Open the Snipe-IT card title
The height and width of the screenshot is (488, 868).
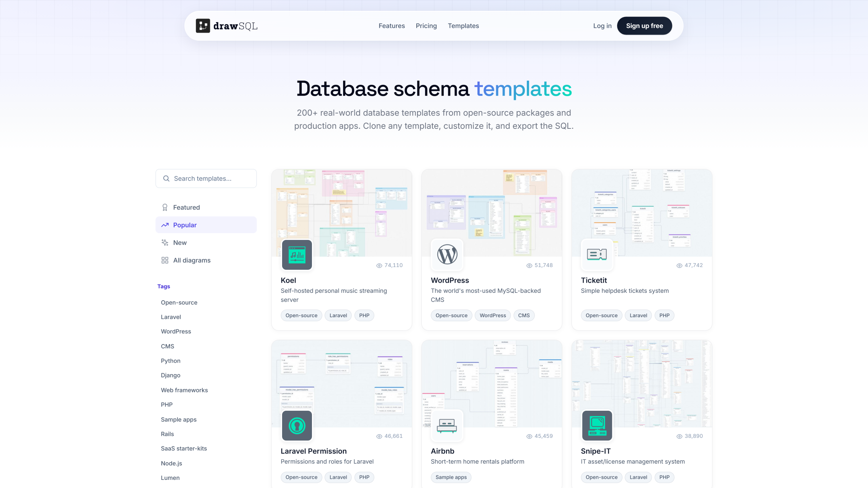[x=596, y=451]
